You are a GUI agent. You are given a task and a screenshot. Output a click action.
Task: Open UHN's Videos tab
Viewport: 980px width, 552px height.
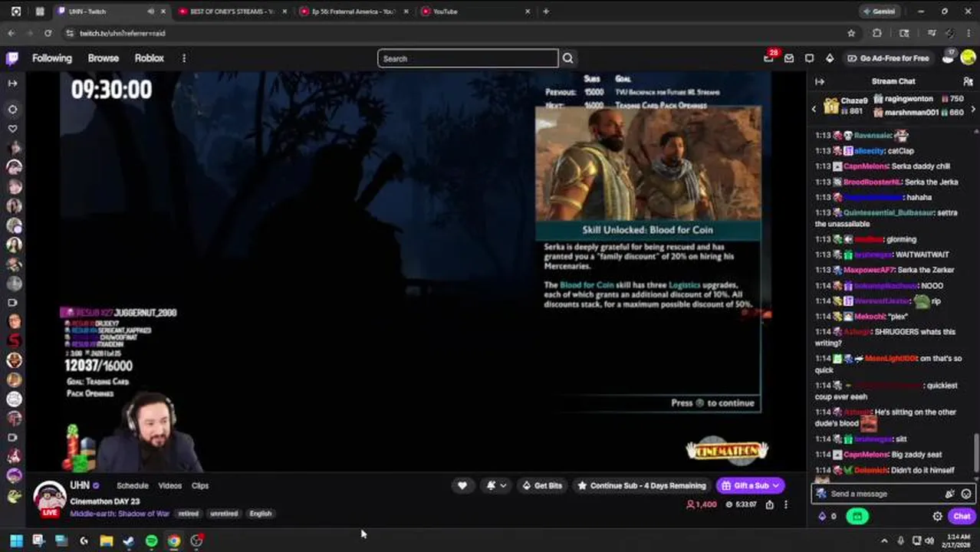169,485
